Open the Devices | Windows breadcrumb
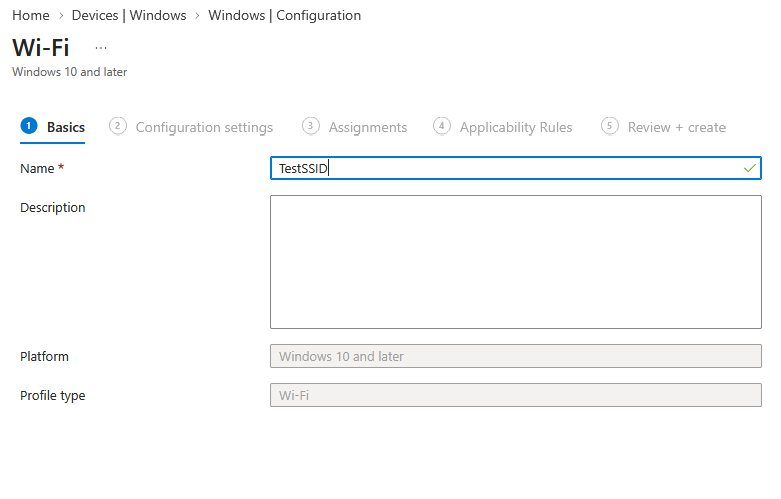 (x=129, y=15)
